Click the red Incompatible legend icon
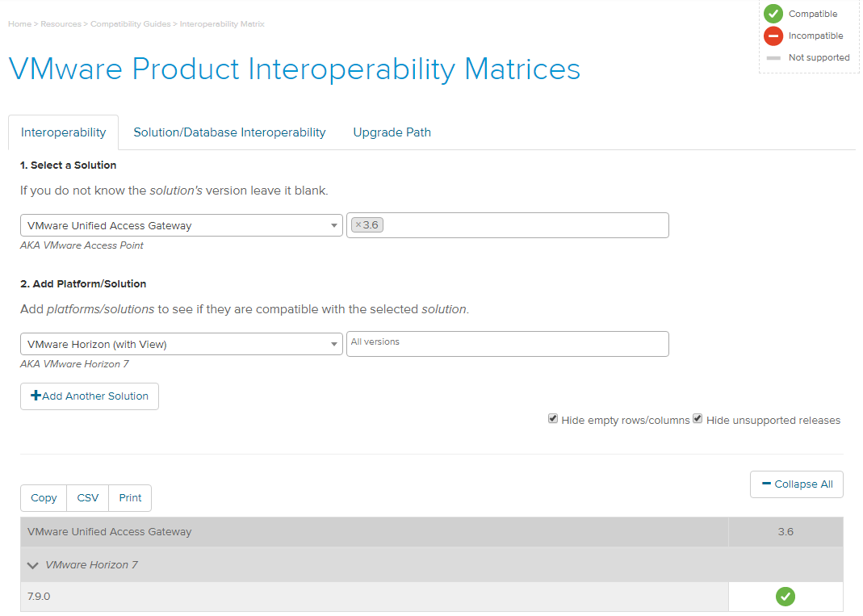 (773, 36)
